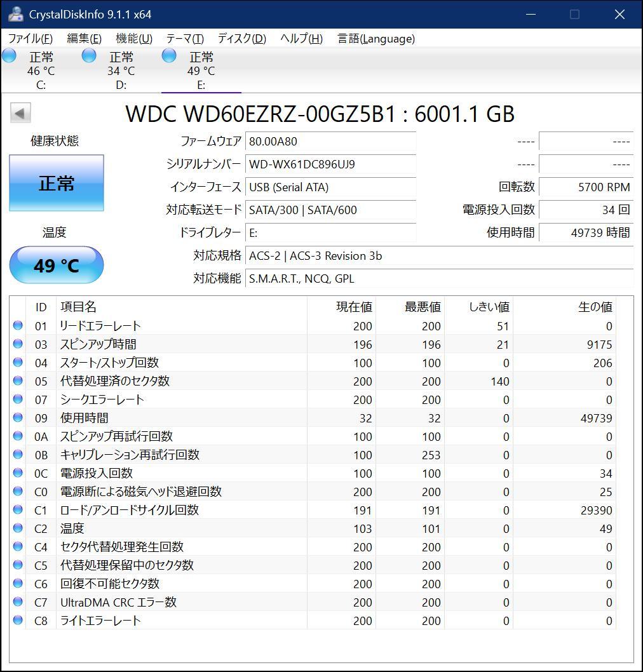Image resolution: width=643 pixels, height=672 pixels.
Task: Click status dot for ID C0 row
Action: tap(18, 491)
